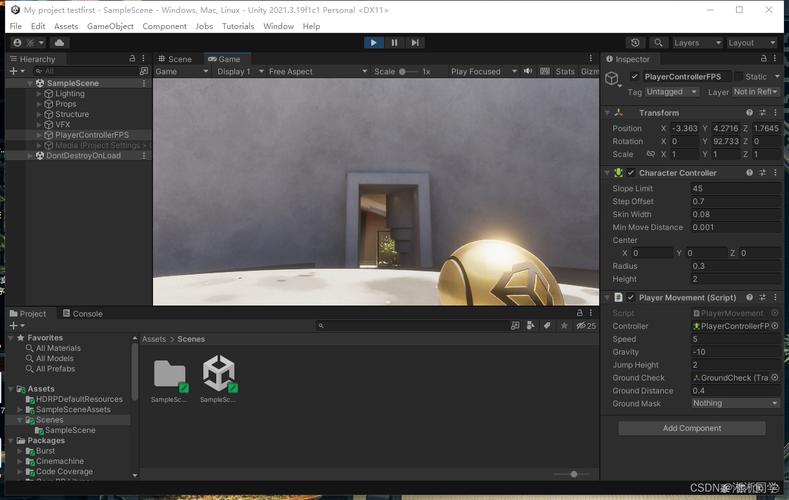Mute audio in the Game view
This screenshot has height=500, width=789.
(528, 71)
